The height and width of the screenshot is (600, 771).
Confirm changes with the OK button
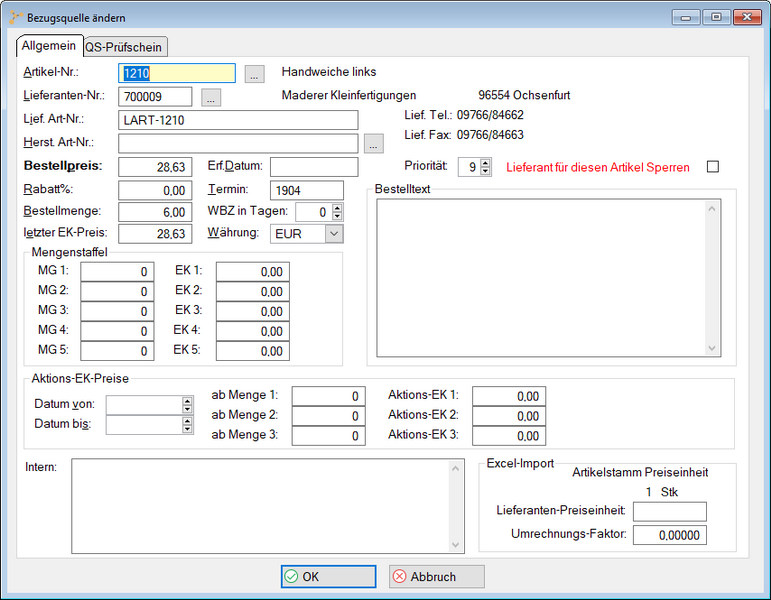(328, 577)
